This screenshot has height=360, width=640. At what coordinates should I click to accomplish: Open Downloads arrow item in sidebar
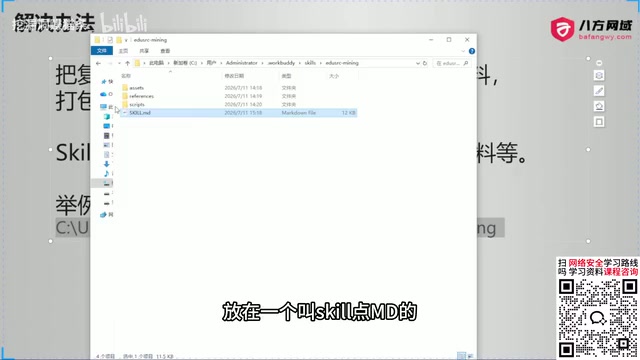107,164
